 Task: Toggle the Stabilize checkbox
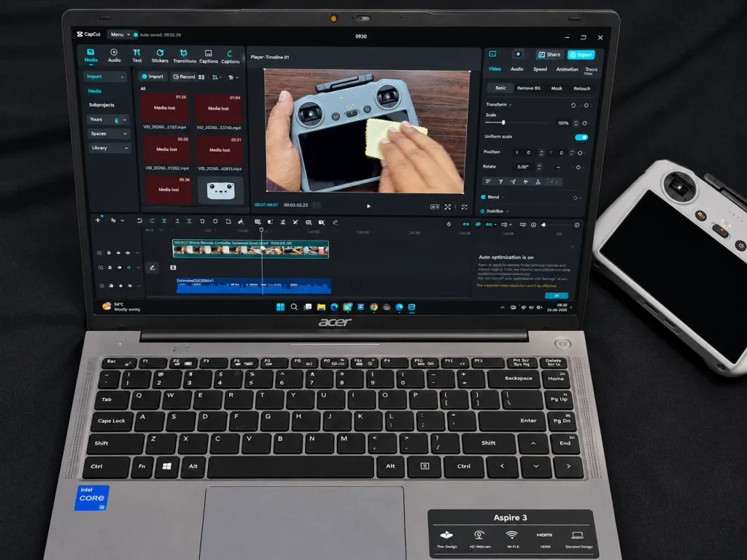coord(483,211)
